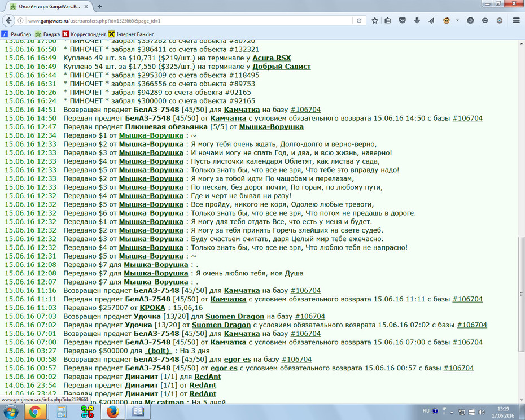Open RedAnt link in 00:02 row
This screenshot has width=525, height=420.
(x=208, y=377)
